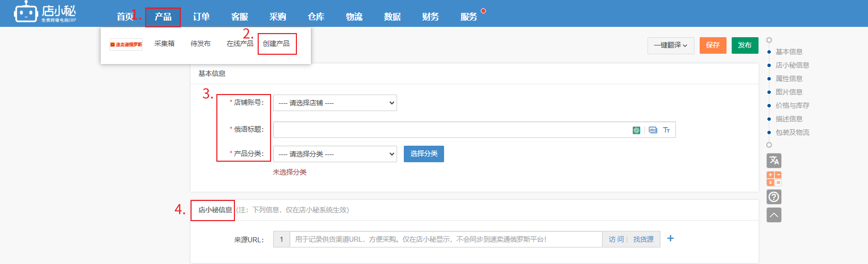Open the orange calculator tool

click(x=774, y=179)
